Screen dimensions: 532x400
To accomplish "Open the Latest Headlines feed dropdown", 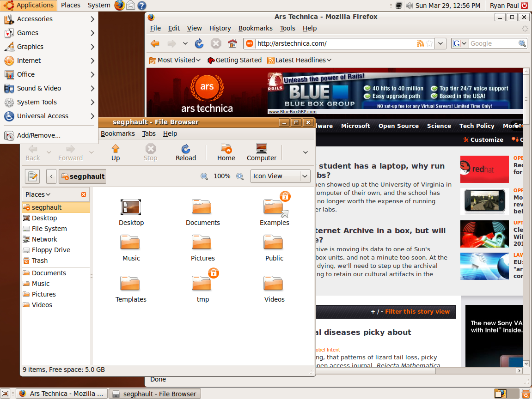I will (x=299, y=61).
